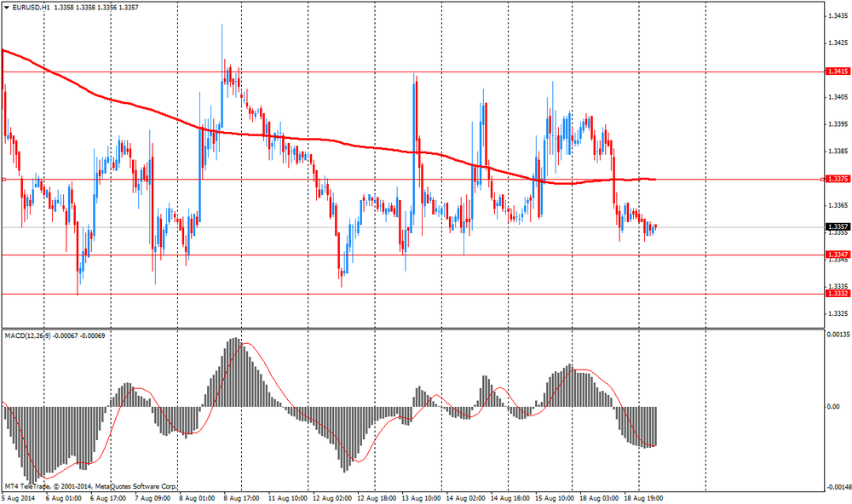Grab the left-edge handle of the 1.3375 line
This screenshot has width=852, height=504.
coord(3,180)
